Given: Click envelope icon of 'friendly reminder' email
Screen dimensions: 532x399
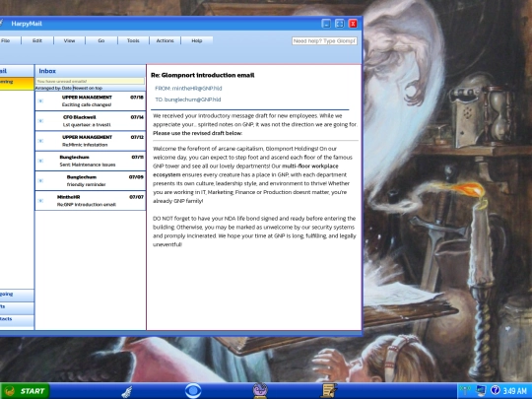Looking at the screenshot, I should pyautogui.click(x=40, y=181).
